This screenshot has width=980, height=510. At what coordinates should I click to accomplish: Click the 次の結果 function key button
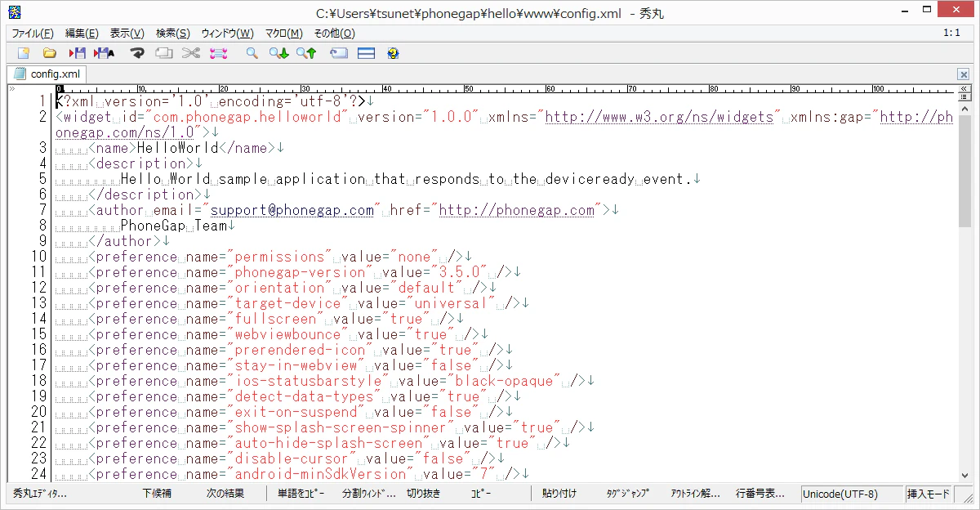pyautogui.click(x=225, y=494)
